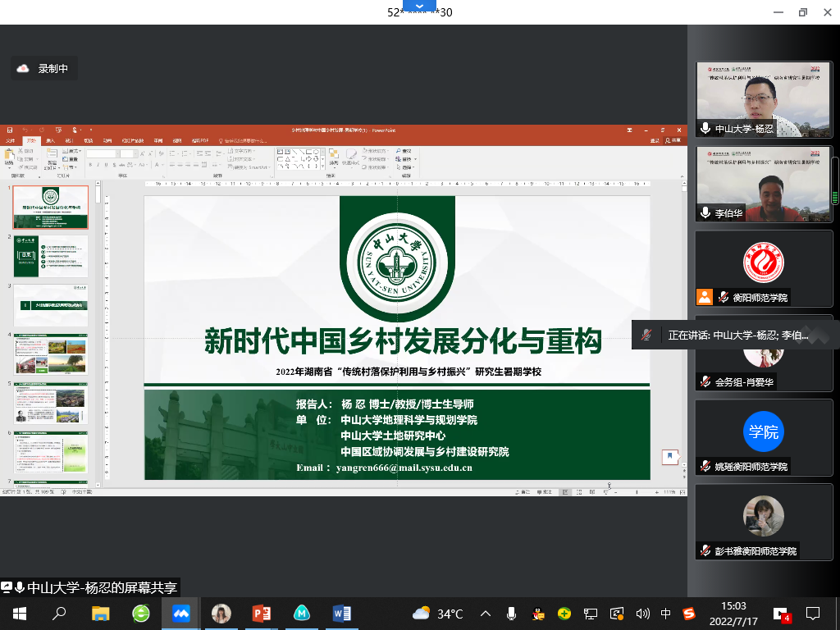
Task: Open the PowerPoint taskbar icon
Action: [262, 614]
